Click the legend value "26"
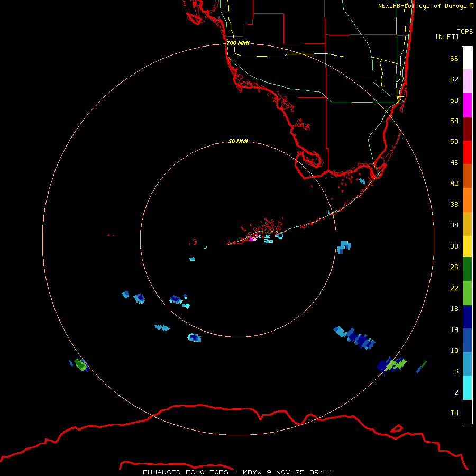 tap(454, 267)
